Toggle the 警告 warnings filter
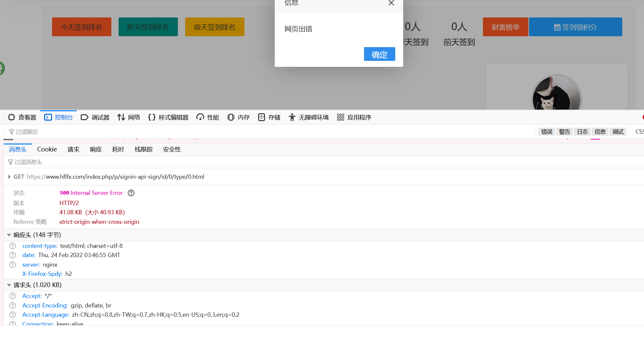 point(564,132)
